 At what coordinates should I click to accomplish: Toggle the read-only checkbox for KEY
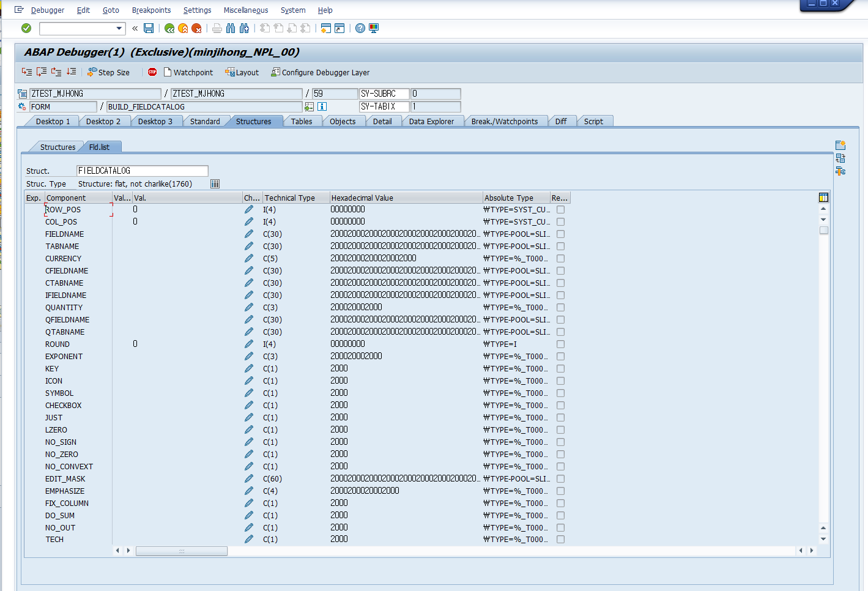tap(560, 368)
